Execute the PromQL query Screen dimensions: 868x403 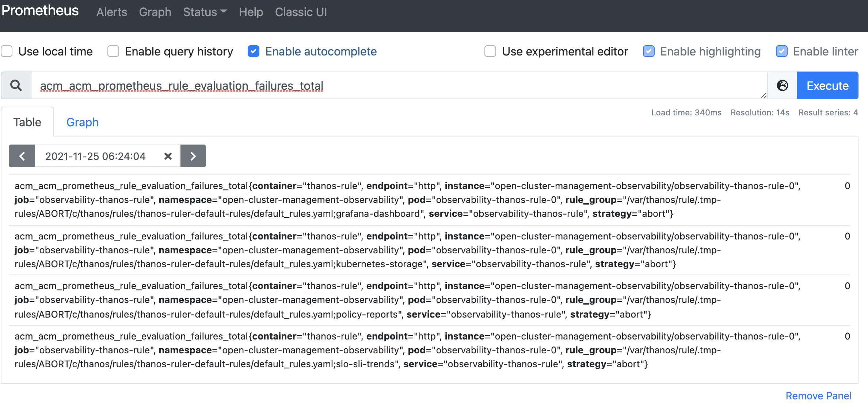click(827, 85)
